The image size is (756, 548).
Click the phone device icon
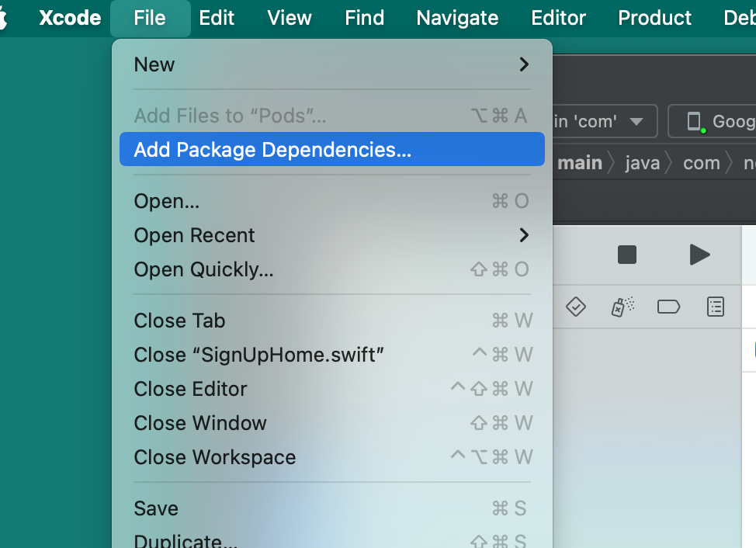pos(694,121)
